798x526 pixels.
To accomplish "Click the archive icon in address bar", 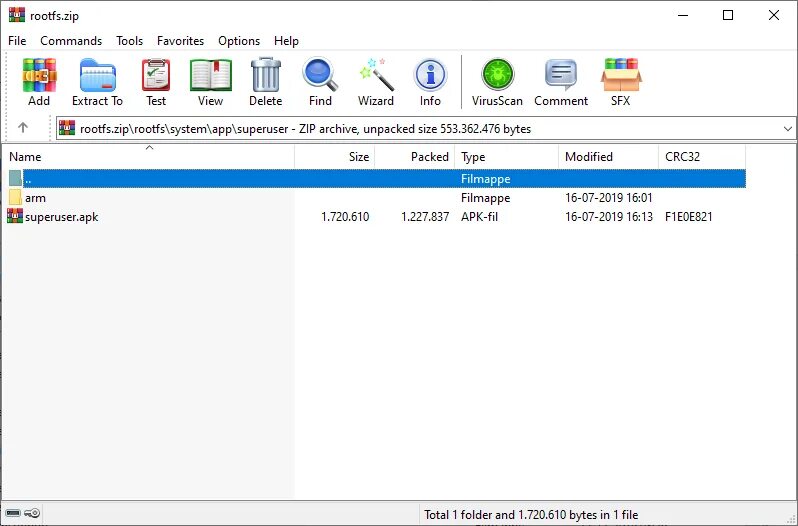I will click(x=67, y=128).
